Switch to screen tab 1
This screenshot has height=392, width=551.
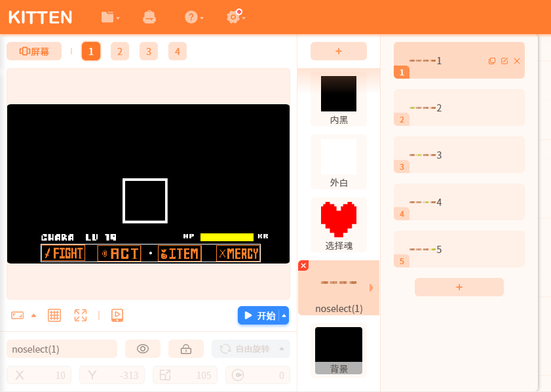coord(91,51)
